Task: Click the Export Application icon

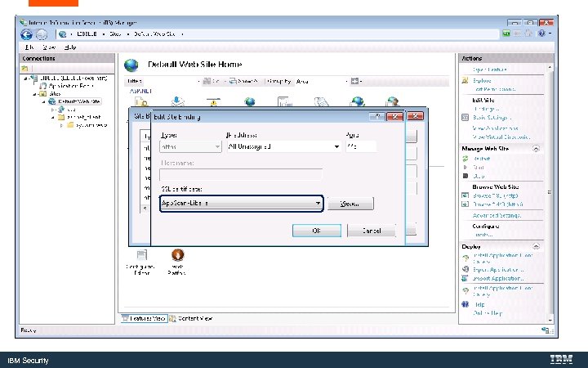Action: (465, 269)
